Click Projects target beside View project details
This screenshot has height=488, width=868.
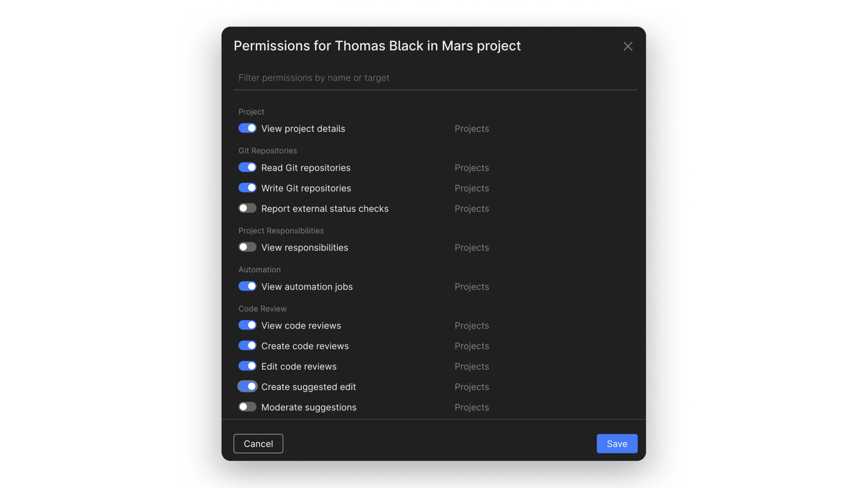(x=472, y=129)
